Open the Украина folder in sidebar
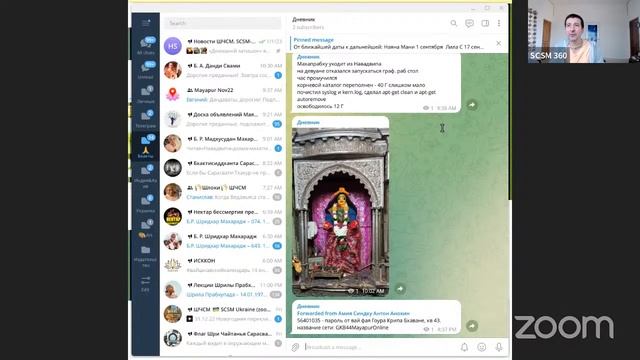The width and height of the screenshot is (640, 360). tap(146, 204)
